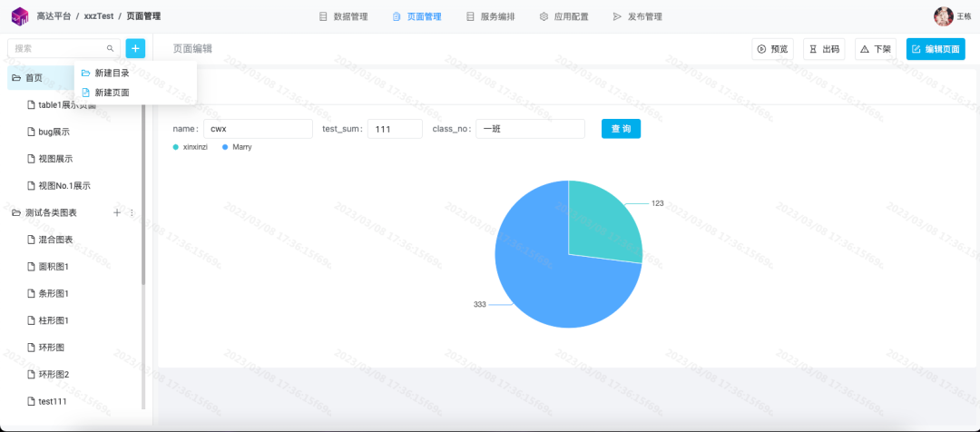Viewport: 980px width, 432px height.
Task: Click the platform logo icon
Action: (x=21, y=16)
